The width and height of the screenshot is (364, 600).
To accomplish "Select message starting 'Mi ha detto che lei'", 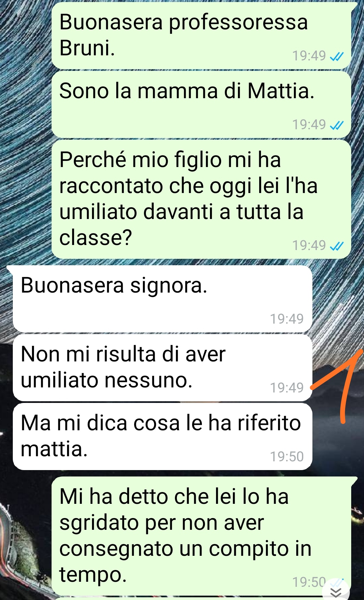I will coord(201,536).
